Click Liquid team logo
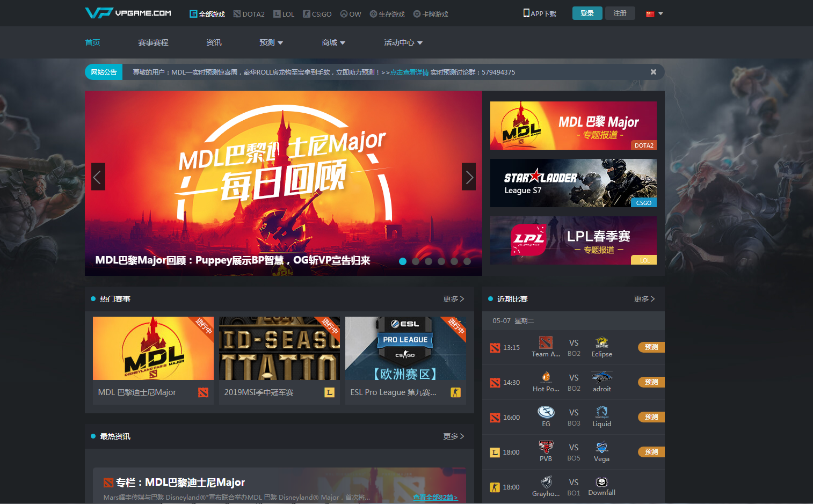The image size is (813, 504). [x=601, y=412]
